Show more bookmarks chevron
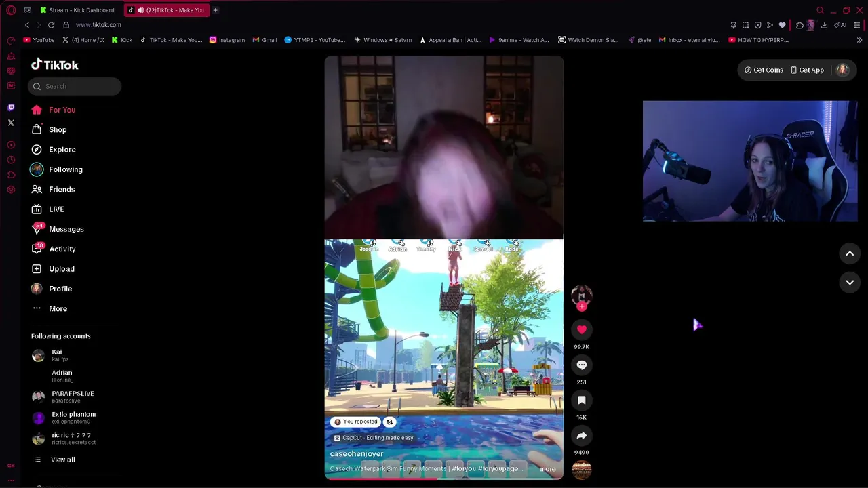 pyautogui.click(x=859, y=40)
